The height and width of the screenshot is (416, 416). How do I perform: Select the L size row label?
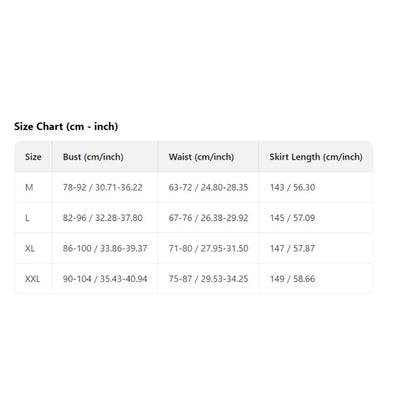click(27, 218)
